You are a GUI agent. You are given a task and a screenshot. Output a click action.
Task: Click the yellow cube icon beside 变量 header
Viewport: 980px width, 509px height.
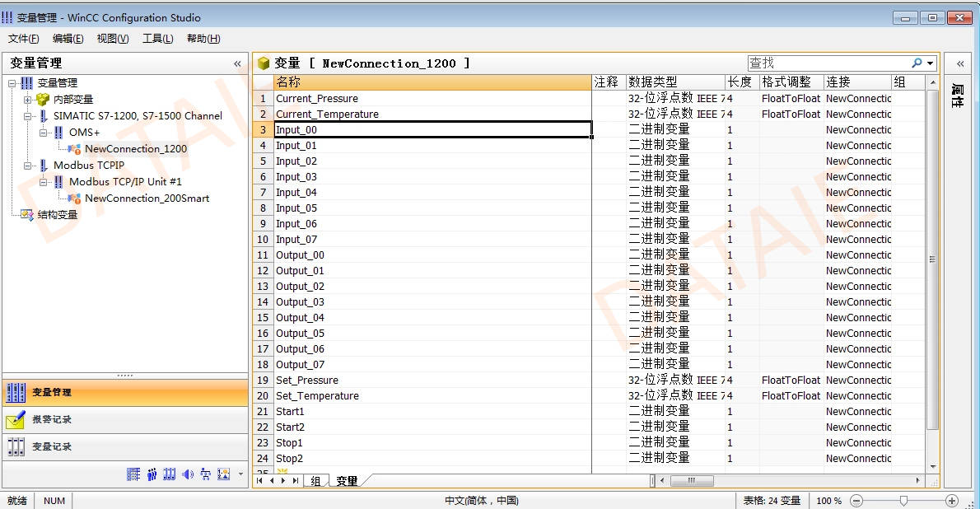coord(264,63)
